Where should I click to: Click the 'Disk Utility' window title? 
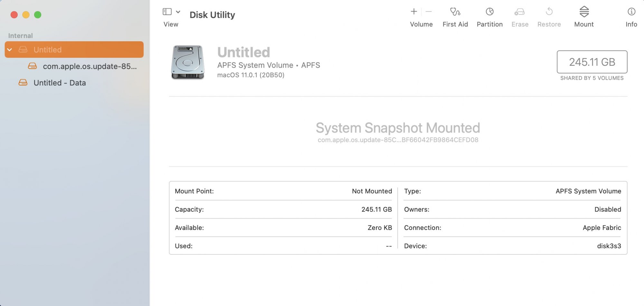coord(212,15)
